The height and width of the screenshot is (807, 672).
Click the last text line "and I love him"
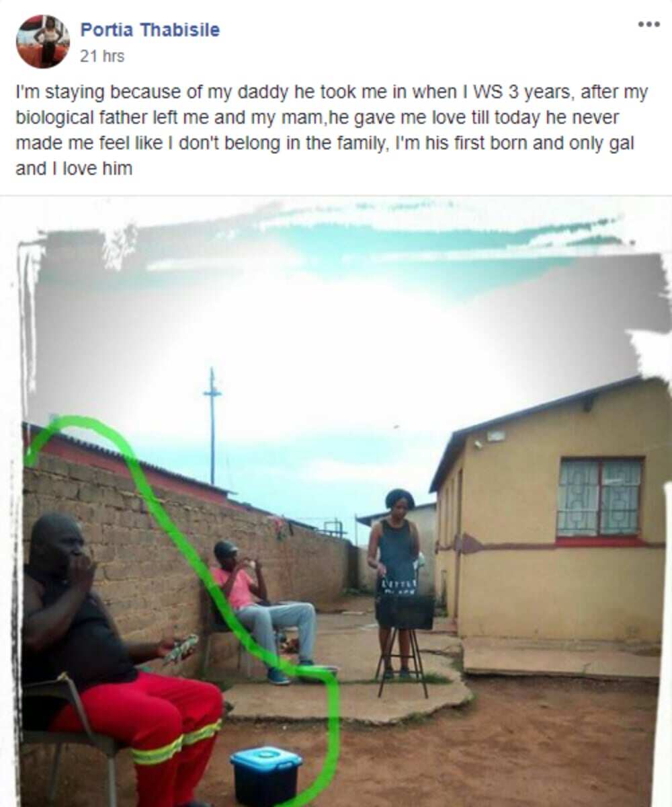(74, 169)
